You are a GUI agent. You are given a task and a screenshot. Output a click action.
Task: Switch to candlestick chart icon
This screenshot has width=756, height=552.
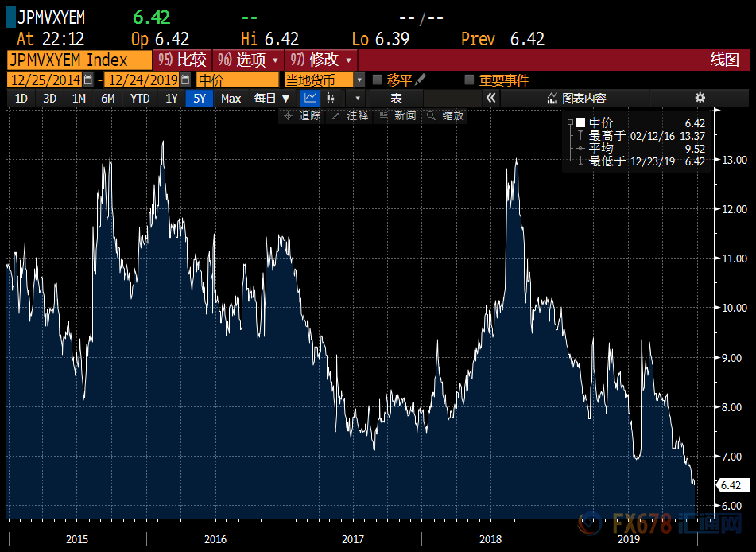click(331, 98)
